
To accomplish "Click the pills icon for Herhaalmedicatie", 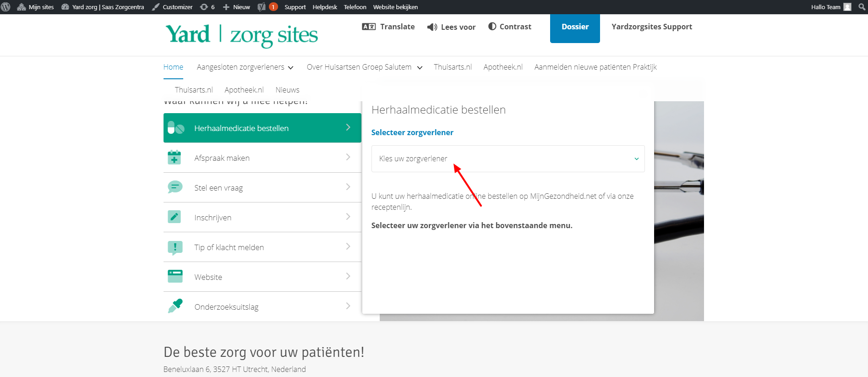I will click(175, 128).
